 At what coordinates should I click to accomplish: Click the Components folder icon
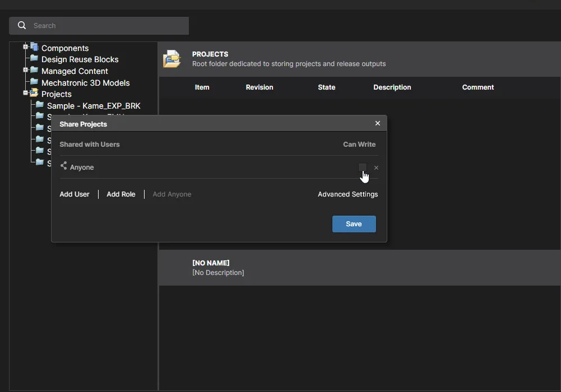click(34, 47)
